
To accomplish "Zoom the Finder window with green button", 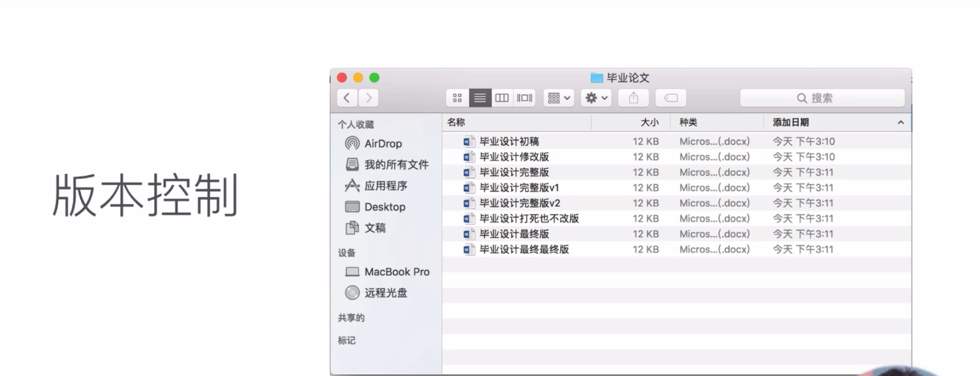I will (x=374, y=77).
